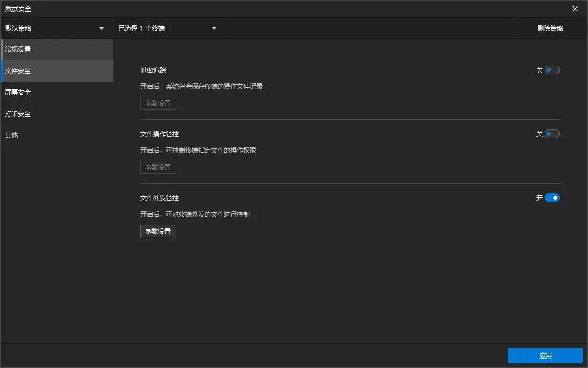Close the 数据安全 dialog window
The height and width of the screenshot is (368, 588).
[x=575, y=9]
